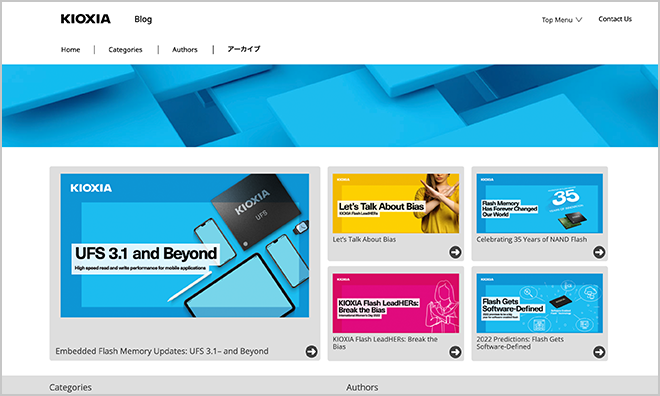Click arrow icon on Let's Talk About Bias card
This screenshot has height=396, width=660.
[x=455, y=252]
